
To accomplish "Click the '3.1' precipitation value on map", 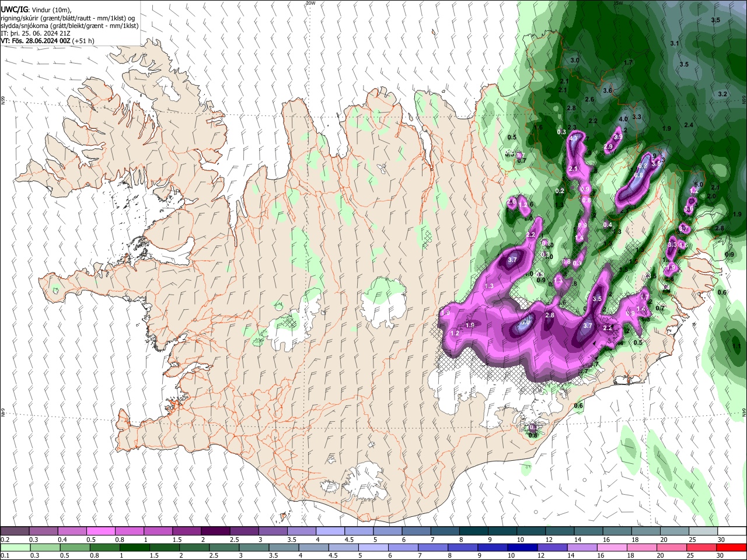I will tap(675, 44).
